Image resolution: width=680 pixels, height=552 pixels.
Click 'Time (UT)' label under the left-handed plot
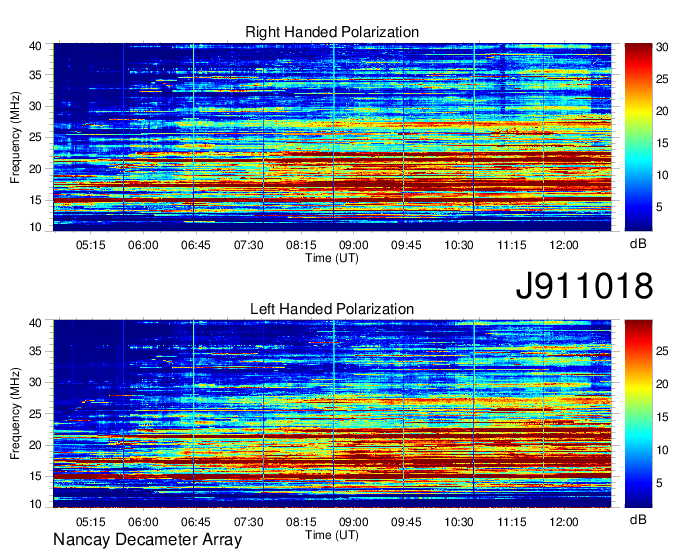(332, 535)
